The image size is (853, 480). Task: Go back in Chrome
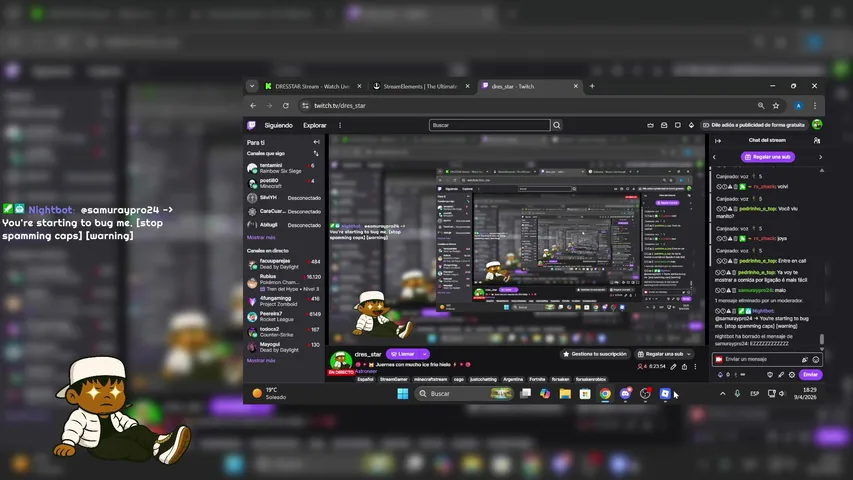point(253,106)
